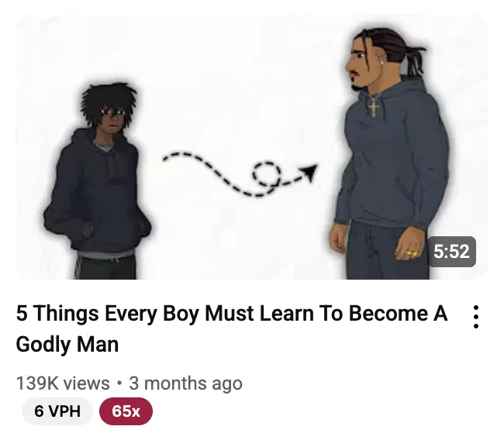This screenshot has width=504, height=440.
Task: Click the boy's messy black hair
Action: pyautogui.click(x=109, y=101)
